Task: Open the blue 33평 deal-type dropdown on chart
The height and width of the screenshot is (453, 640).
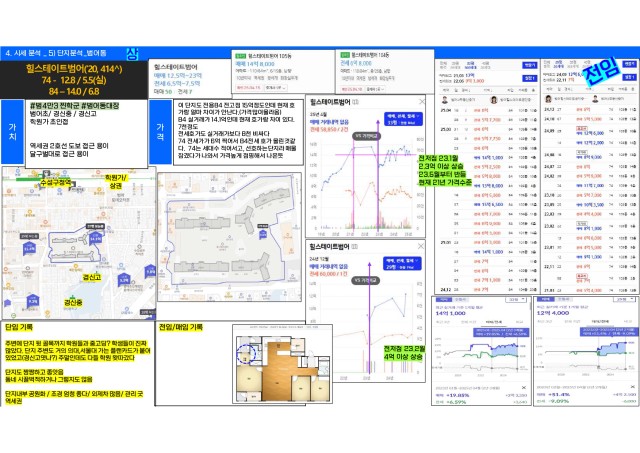Action: [403, 119]
